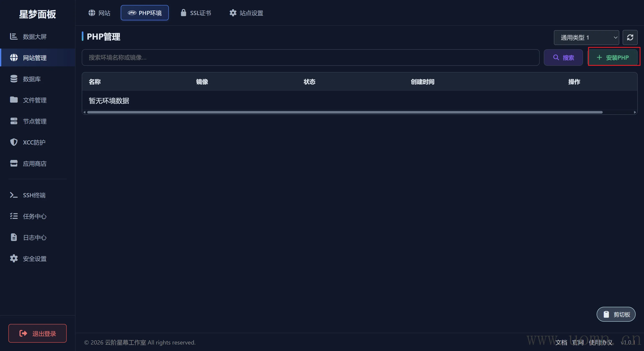This screenshot has height=351, width=644.
Task: Switch to the 网站 tab
Action: tap(99, 13)
